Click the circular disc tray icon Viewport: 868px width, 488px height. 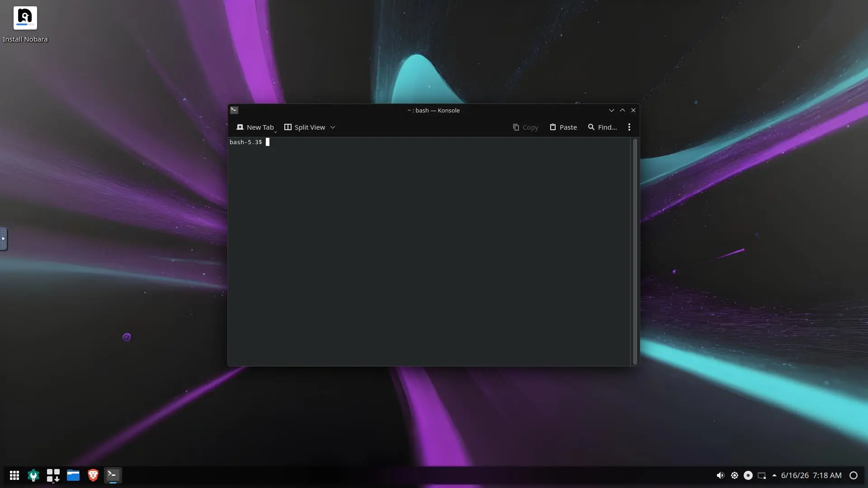[x=748, y=475]
